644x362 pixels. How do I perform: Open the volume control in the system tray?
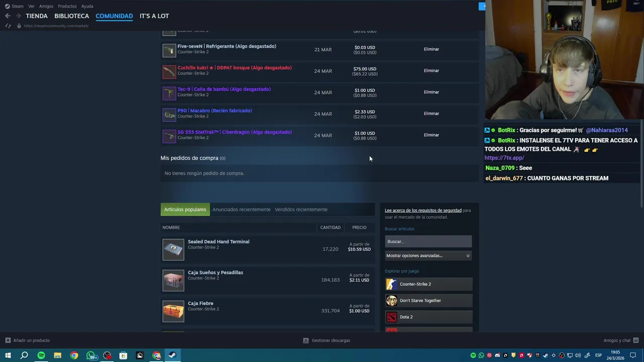point(578,355)
